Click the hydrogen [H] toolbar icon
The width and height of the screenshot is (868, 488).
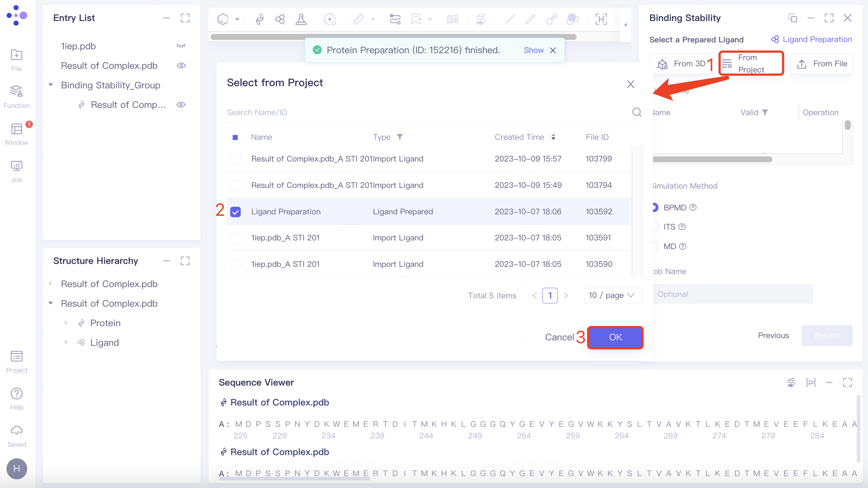click(601, 19)
